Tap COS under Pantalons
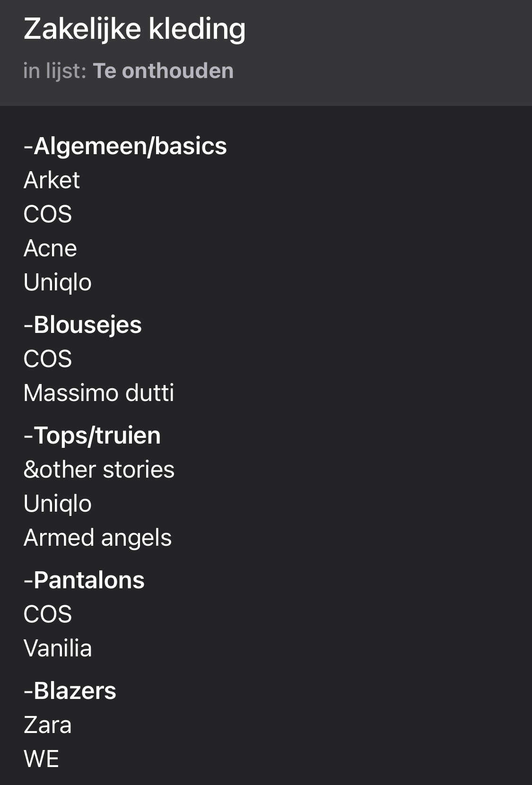 [x=48, y=614]
